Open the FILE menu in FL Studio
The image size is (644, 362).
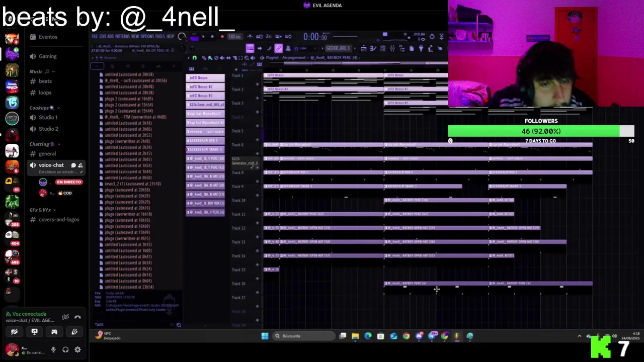[x=95, y=36]
